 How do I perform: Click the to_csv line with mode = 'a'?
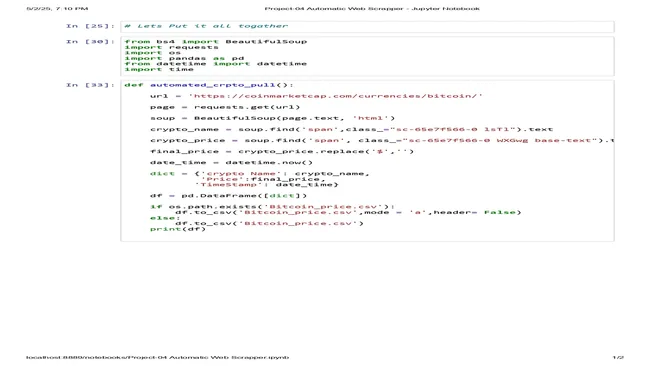click(x=348, y=212)
